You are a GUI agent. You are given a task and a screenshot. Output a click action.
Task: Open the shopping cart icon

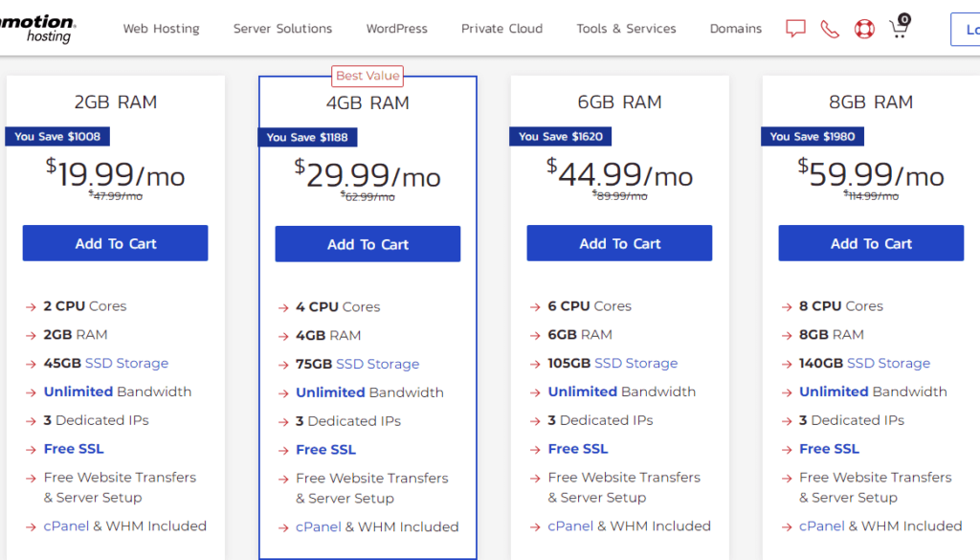[x=899, y=28]
